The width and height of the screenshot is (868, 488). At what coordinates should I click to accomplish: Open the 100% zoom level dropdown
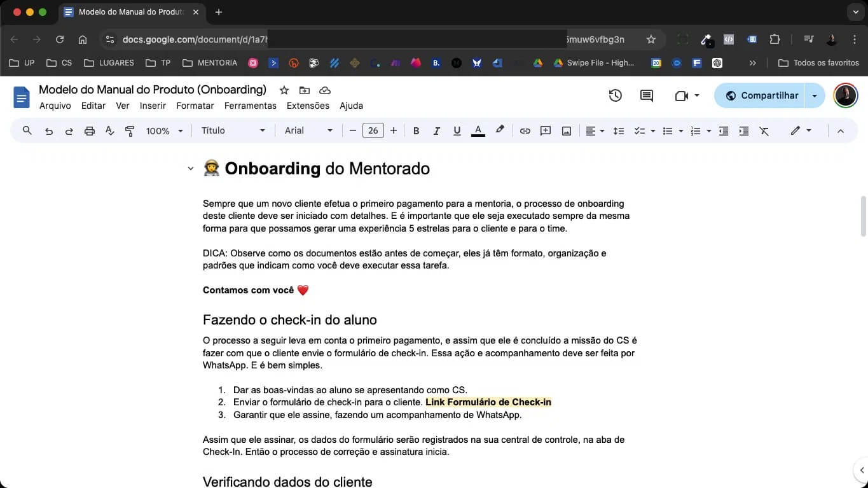pos(164,130)
